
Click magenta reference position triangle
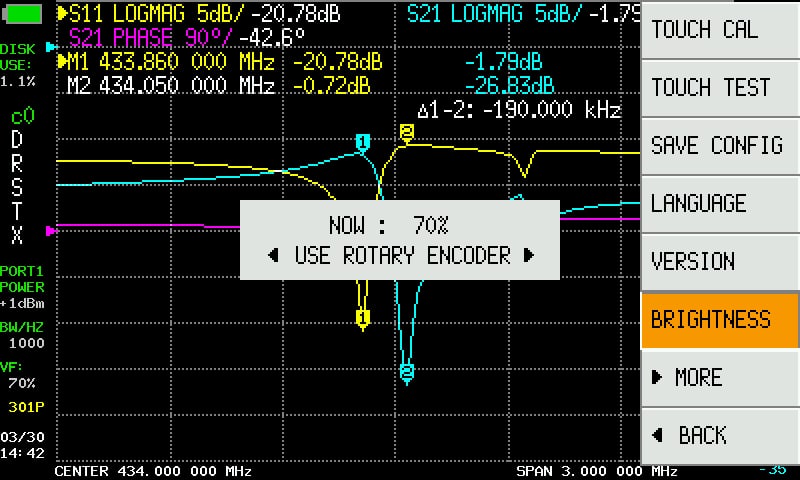click(52, 230)
